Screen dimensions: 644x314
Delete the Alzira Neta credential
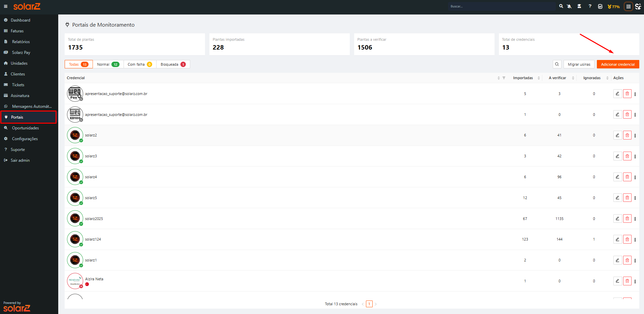coord(627,281)
